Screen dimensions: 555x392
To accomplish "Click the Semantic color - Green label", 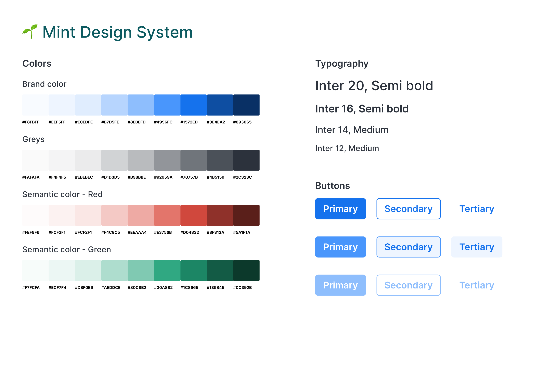I will click(x=66, y=249).
